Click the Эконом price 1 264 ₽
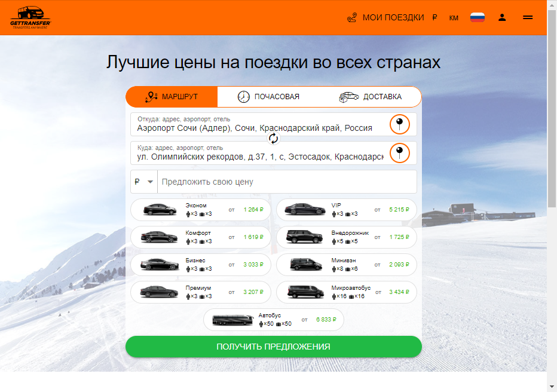Viewport: 557px width, 392px height. click(x=253, y=210)
